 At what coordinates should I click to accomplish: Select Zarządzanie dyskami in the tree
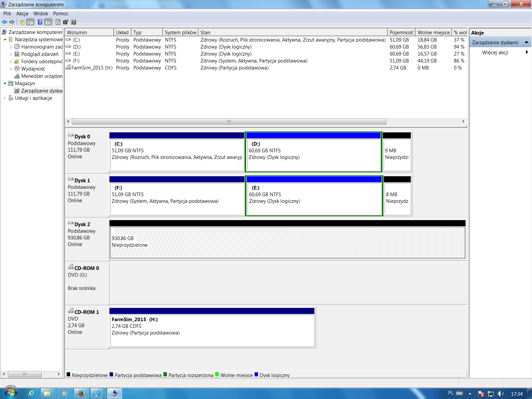(x=42, y=91)
